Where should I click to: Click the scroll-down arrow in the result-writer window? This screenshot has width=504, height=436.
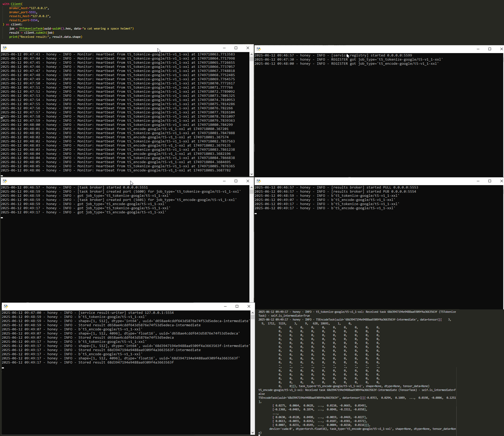[x=253, y=433]
